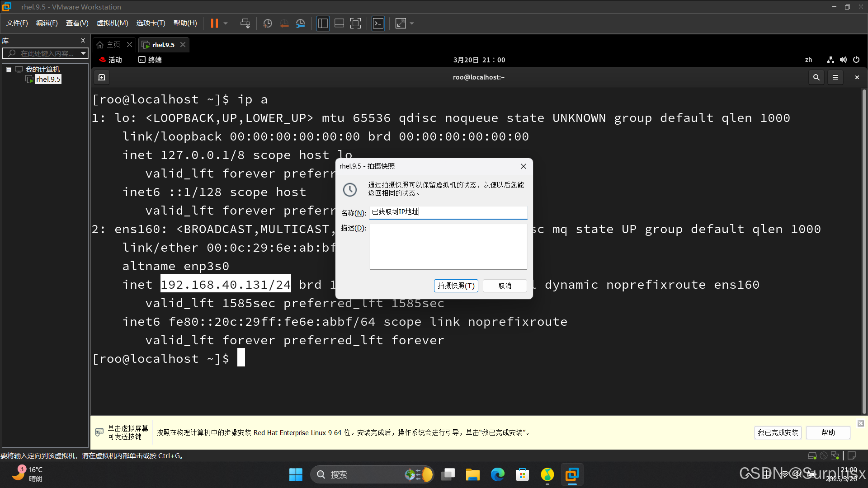Click the 描述(D) description text area

[x=448, y=246]
